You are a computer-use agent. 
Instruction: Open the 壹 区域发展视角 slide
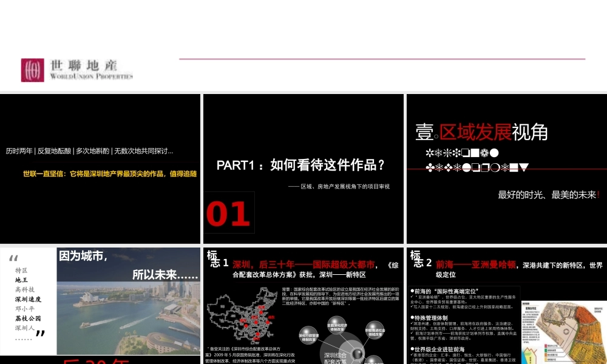507,169
